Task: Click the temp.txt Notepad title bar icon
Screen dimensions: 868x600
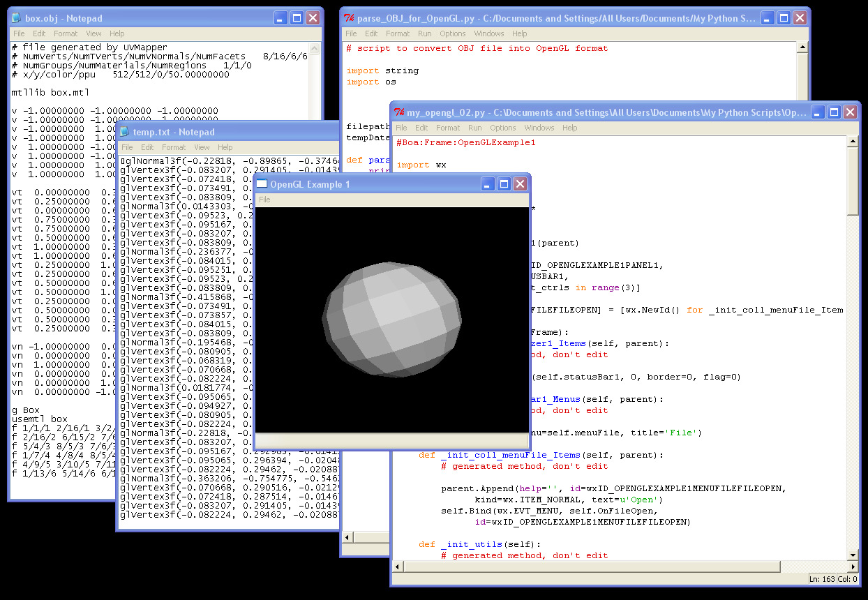Action: click(x=125, y=132)
